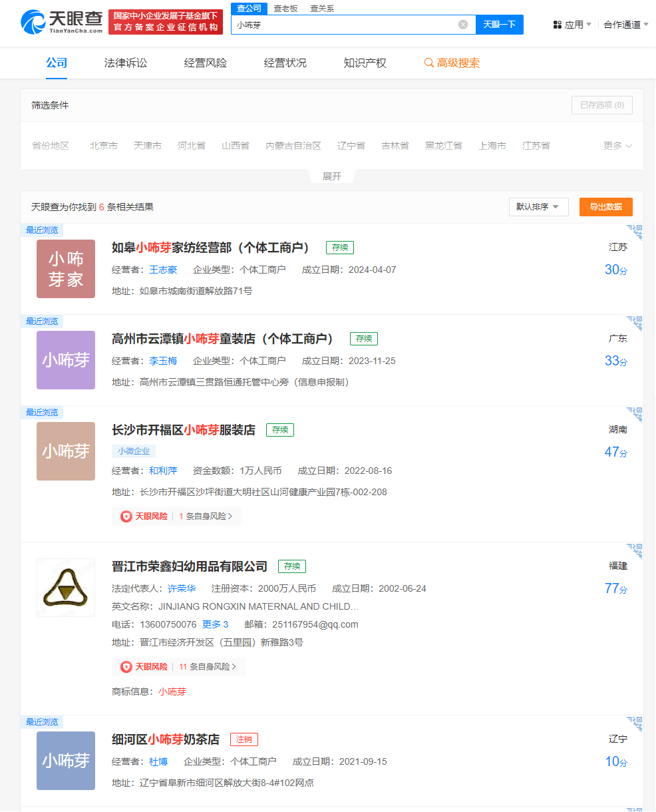
Task: Open the 小咘芽 trademark info link
Action: pyautogui.click(x=172, y=692)
